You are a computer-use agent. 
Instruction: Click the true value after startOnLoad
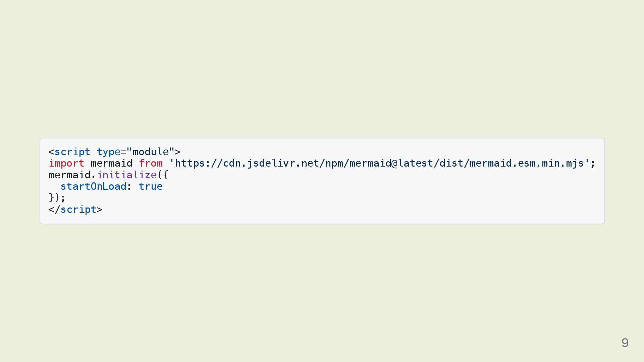[151, 186]
